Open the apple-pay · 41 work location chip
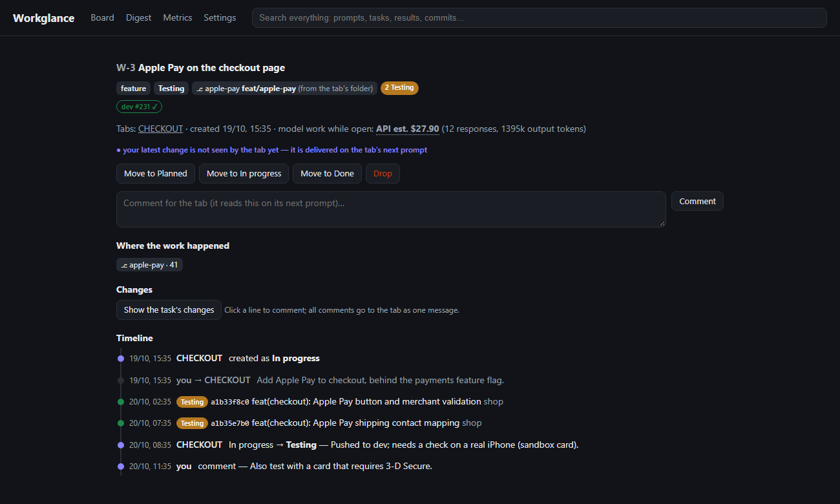 point(149,265)
